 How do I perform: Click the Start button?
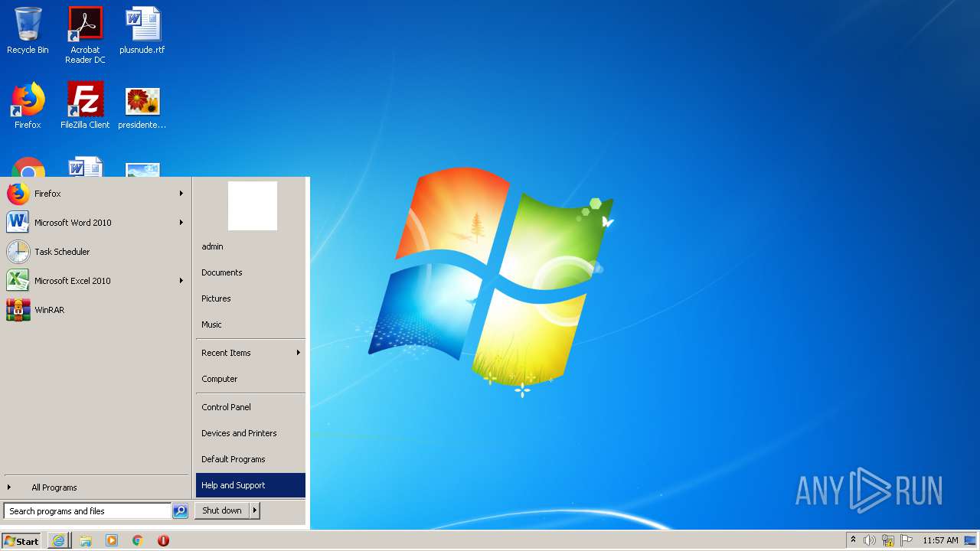21,541
